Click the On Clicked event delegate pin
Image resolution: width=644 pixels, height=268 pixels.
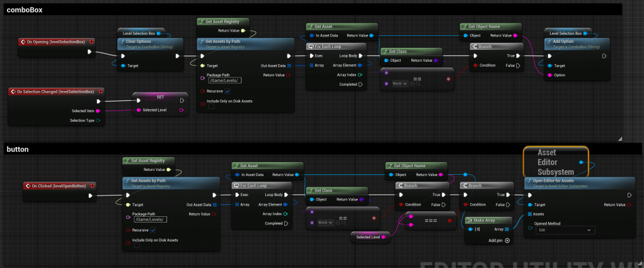(89, 195)
